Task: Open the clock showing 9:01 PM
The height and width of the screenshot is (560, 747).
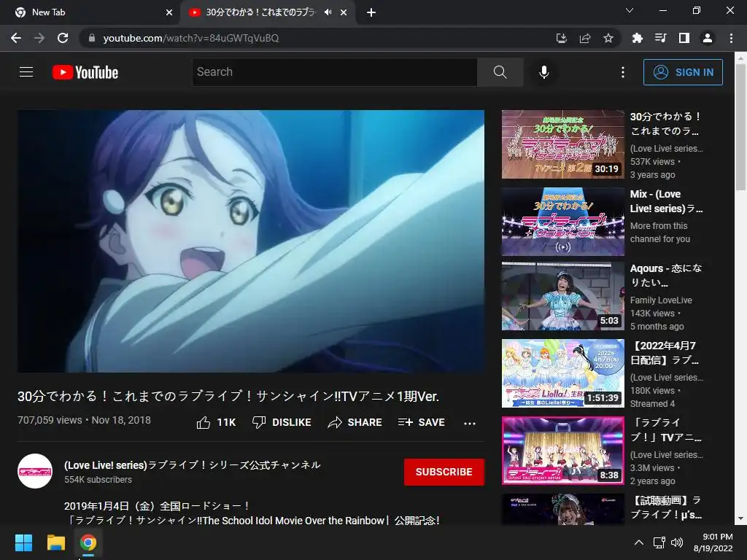Action: coord(713,542)
